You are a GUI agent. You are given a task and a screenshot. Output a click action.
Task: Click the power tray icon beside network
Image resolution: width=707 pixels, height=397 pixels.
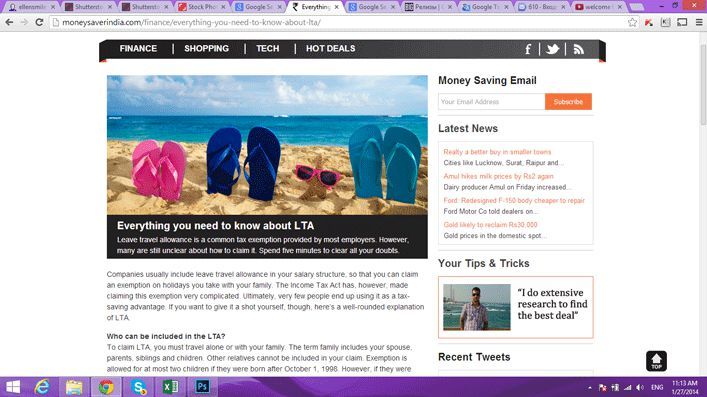point(615,388)
